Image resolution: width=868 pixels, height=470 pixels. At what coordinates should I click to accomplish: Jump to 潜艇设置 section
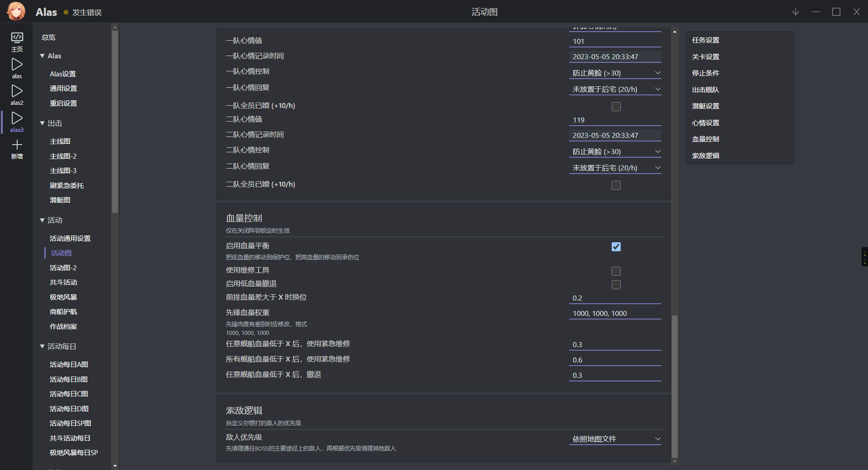coord(706,106)
